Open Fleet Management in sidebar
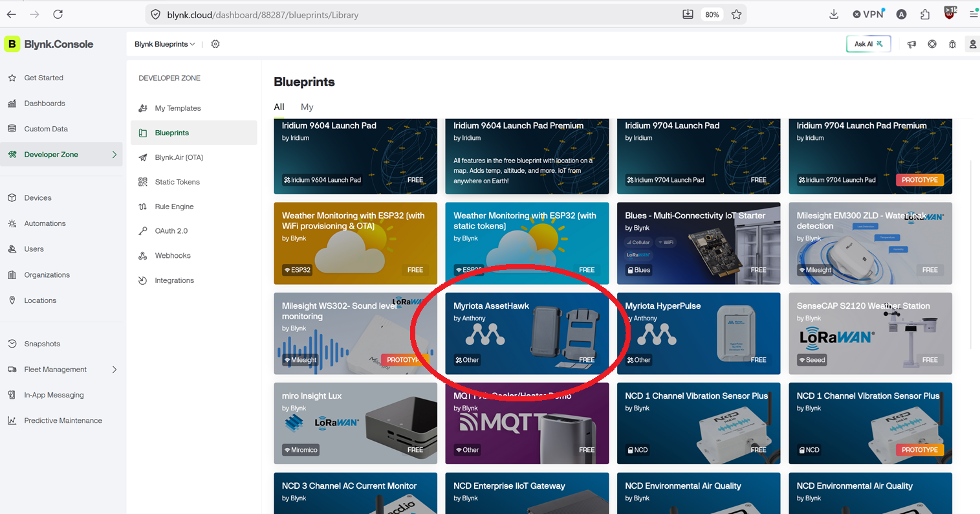The image size is (980, 514). pos(61,370)
